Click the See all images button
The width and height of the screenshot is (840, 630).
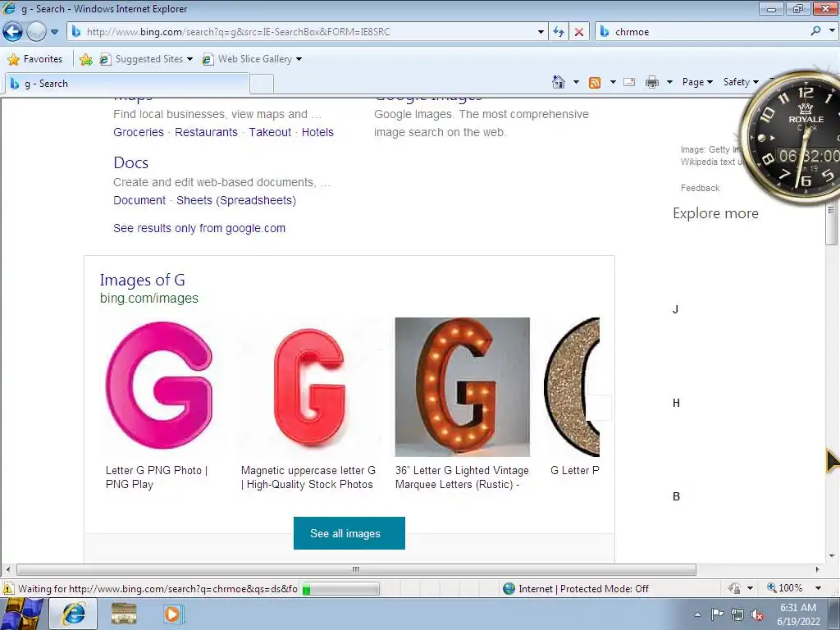click(349, 533)
